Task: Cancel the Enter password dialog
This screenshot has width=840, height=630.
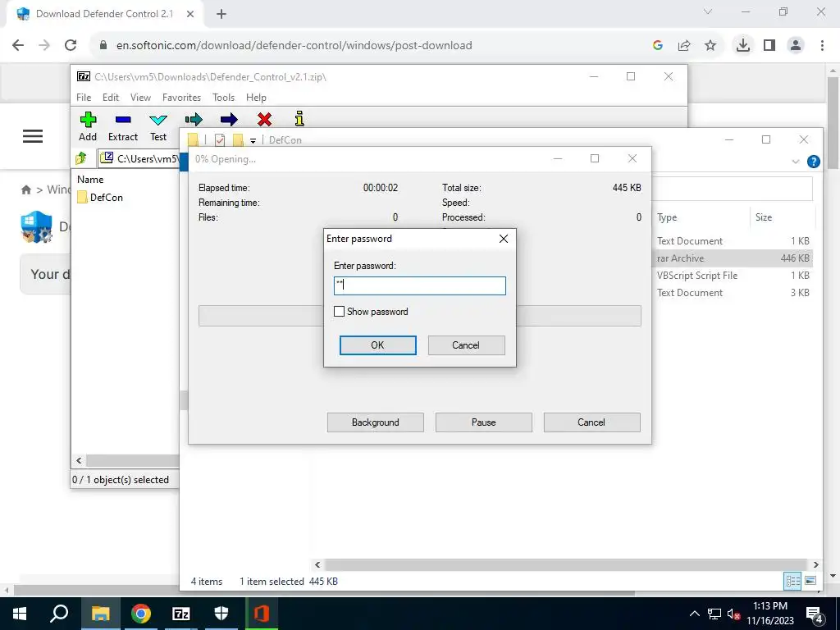Action: pyautogui.click(x=466, y=345)
